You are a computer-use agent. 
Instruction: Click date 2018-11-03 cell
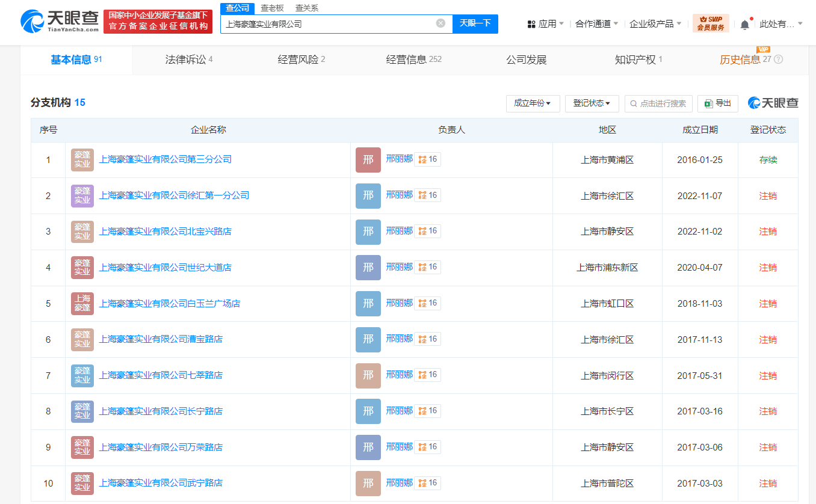[x=700, y=304]
